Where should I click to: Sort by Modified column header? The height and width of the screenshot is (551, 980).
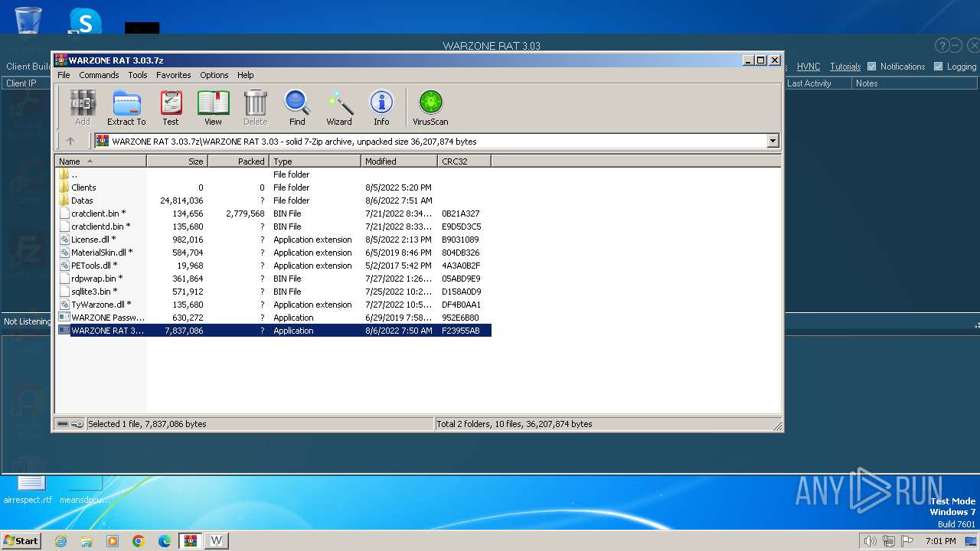point(399,161)
